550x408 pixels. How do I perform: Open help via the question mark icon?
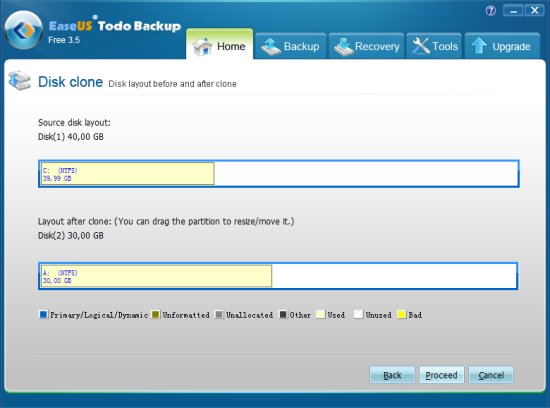click(491, 11)
